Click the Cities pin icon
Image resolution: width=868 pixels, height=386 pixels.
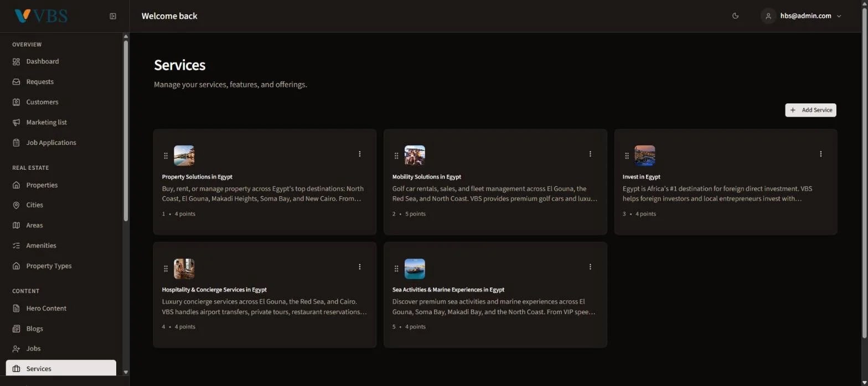(16, 205)
